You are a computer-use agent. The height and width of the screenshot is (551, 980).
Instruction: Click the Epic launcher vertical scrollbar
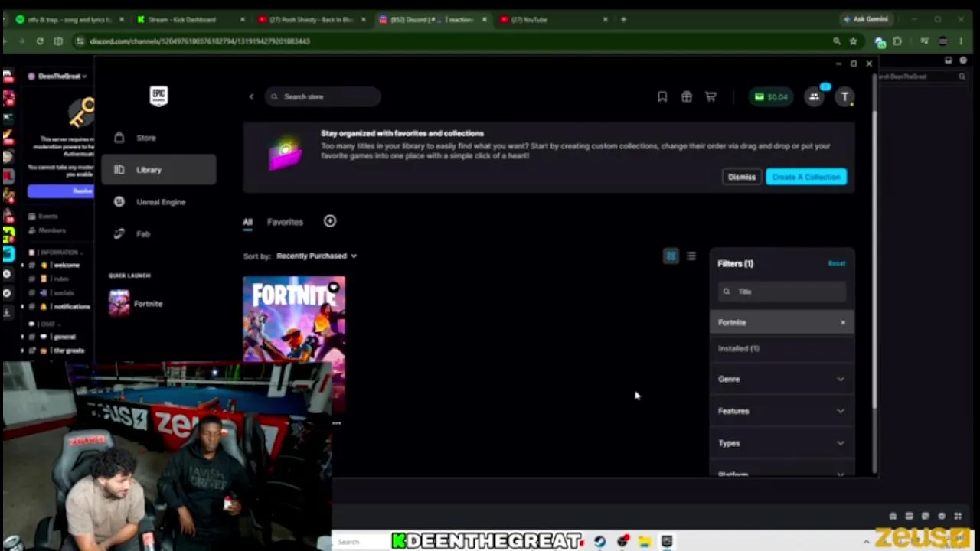click(874, 260)
